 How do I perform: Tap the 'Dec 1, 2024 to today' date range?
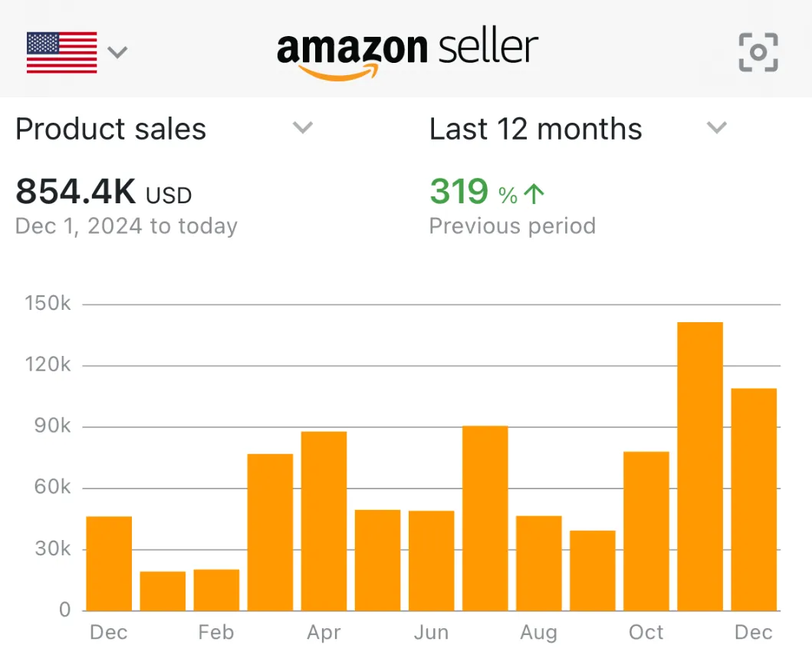127,226
